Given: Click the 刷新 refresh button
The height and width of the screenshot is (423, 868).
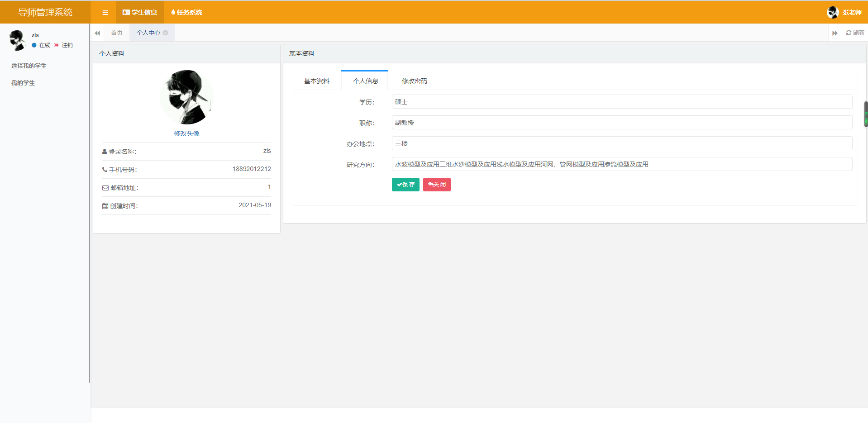Looking at the screenshot, I should point(855,33).
